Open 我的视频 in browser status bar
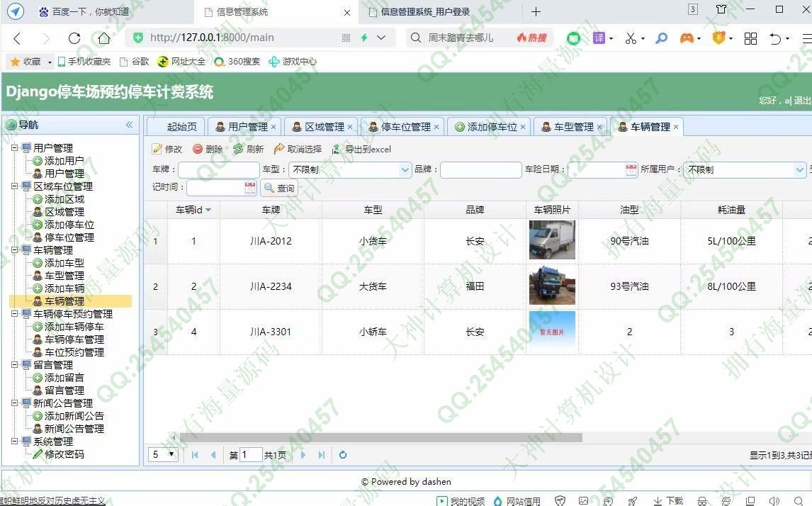 [461, 501]
